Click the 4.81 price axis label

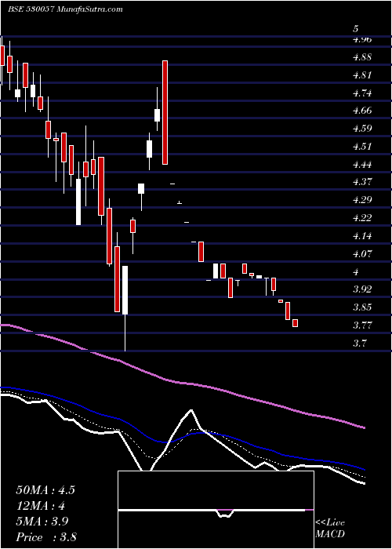tap(362, 75)
